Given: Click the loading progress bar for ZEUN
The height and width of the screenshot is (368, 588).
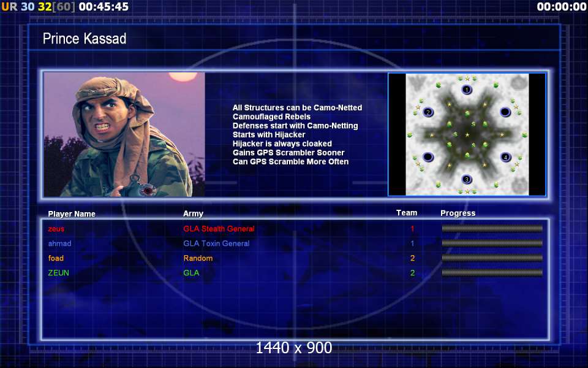Looking at the screenshot, I should pos(492,272).
